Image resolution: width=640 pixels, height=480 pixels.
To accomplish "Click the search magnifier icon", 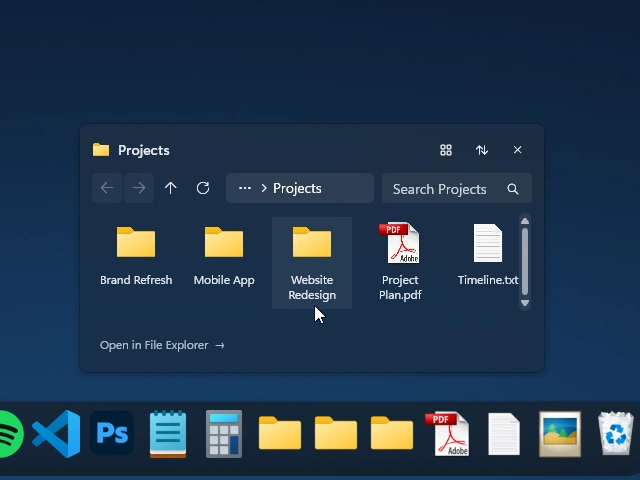I will (513, 189).
